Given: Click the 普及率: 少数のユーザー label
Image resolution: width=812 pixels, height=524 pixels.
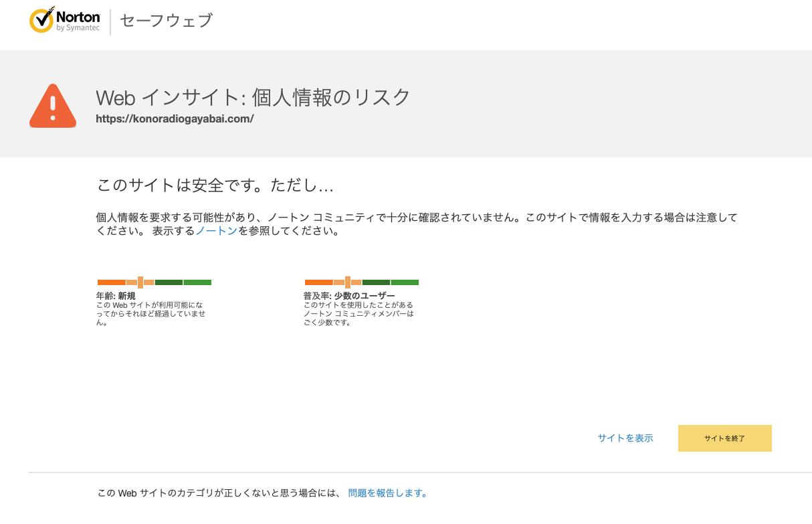Looking at the screenshot, I should (349, 296).
